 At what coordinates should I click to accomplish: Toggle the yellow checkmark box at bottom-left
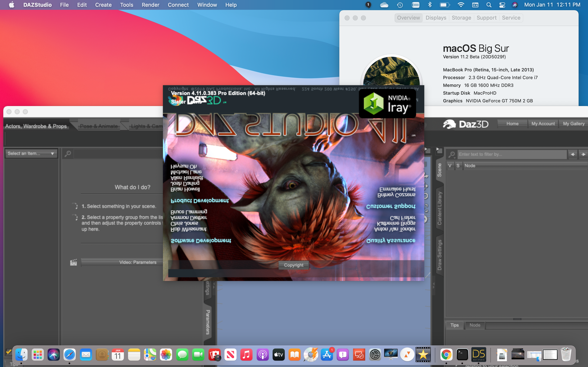pos(9,352)
